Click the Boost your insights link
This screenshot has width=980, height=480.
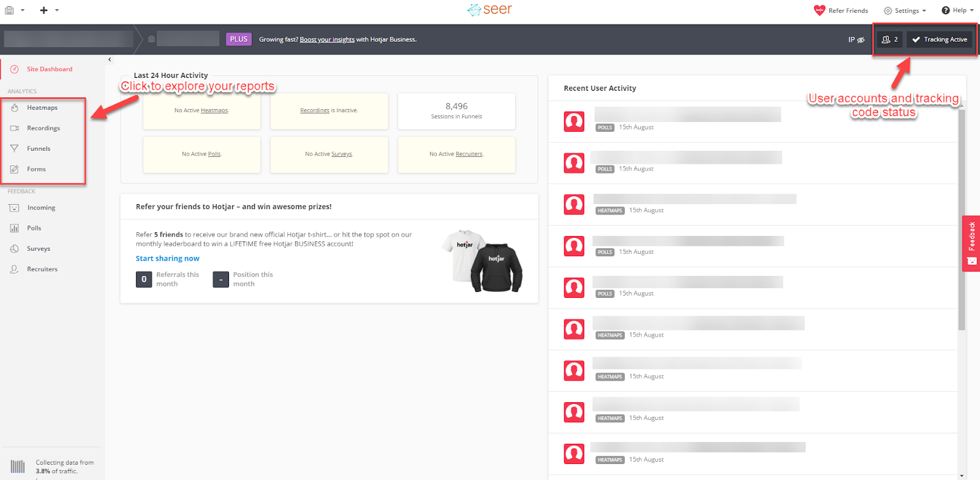[x=327, y=40]
